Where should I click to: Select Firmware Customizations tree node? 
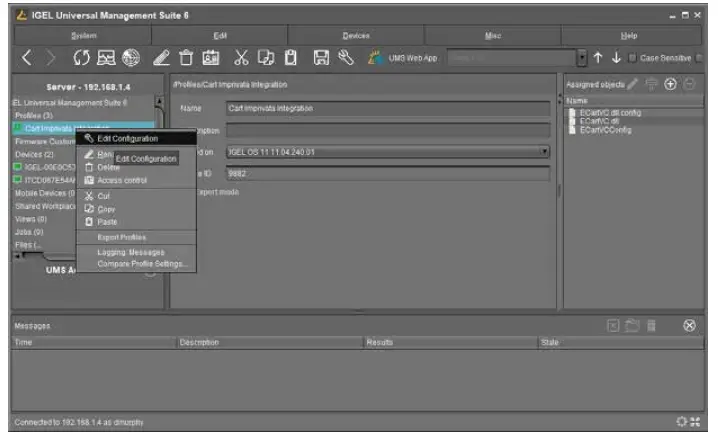[44, 142]
